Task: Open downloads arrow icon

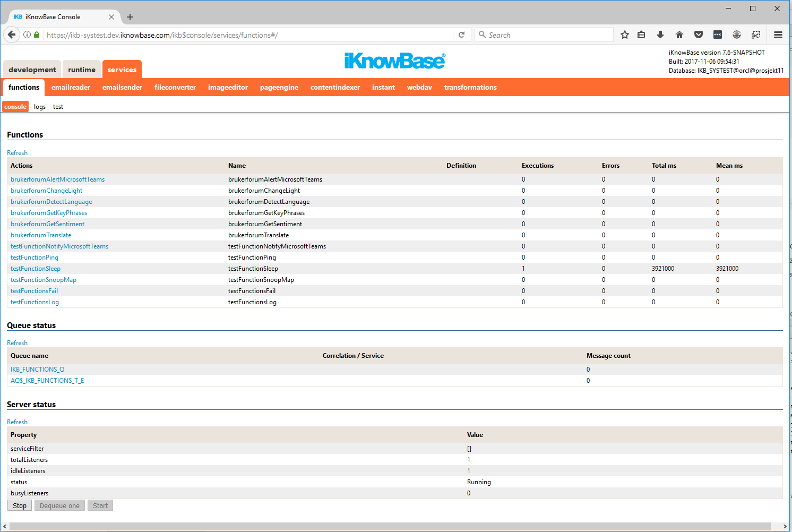Action: (x=660, y=35)
